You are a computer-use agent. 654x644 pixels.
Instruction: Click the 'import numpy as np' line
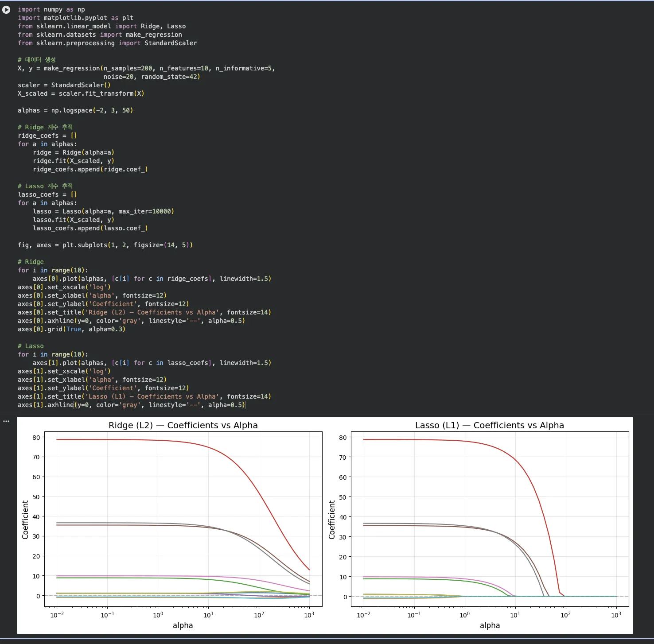51,9
